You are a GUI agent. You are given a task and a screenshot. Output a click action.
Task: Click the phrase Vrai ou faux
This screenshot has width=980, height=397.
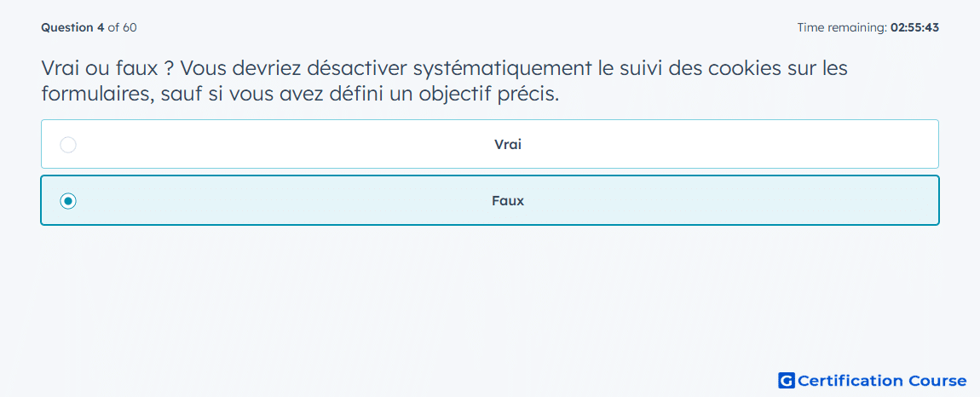pos(100,68)
